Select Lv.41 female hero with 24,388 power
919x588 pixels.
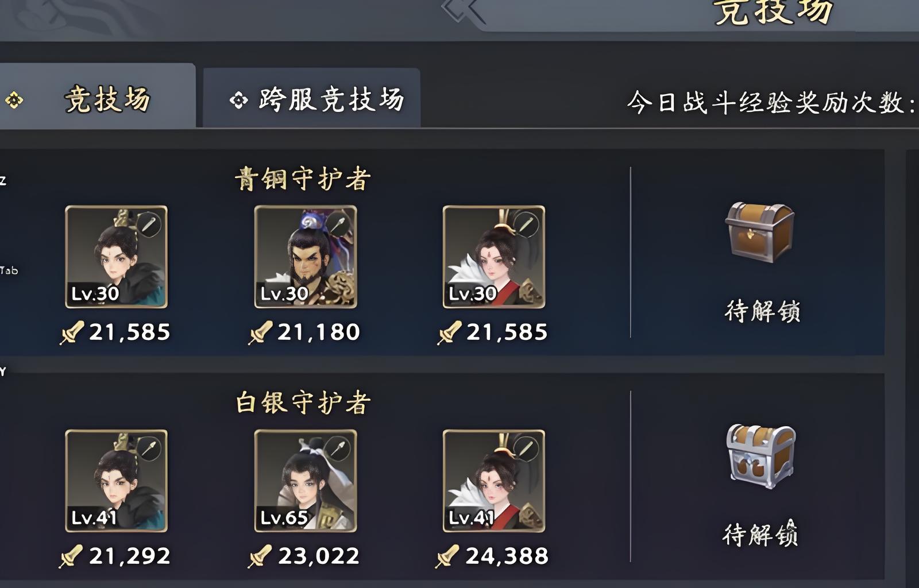coord(494,481)
